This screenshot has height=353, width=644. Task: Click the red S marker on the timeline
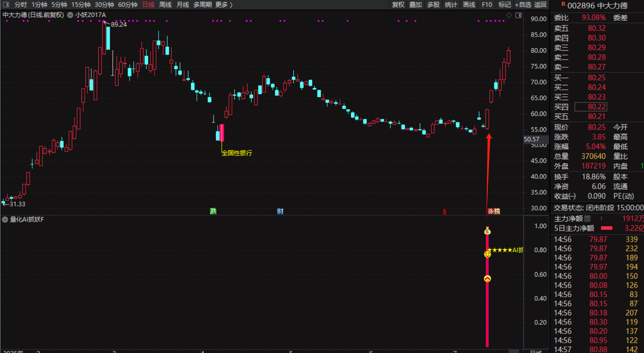click(444, 212)
